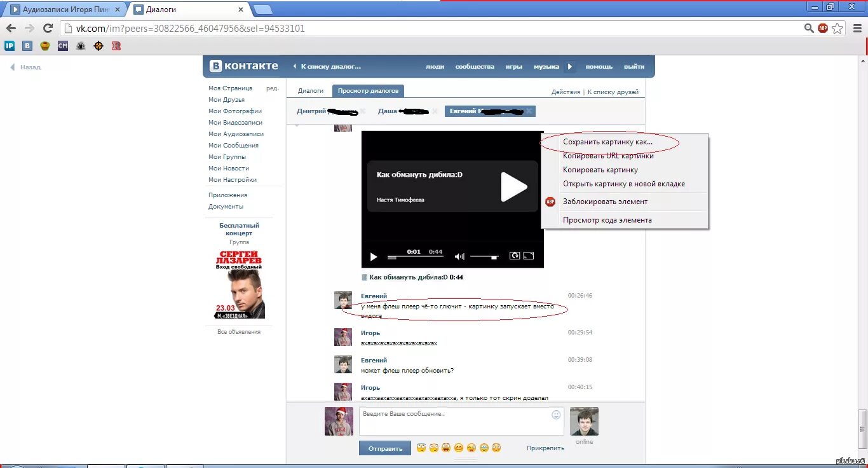Play the video with the large play button

pos(514,186)
